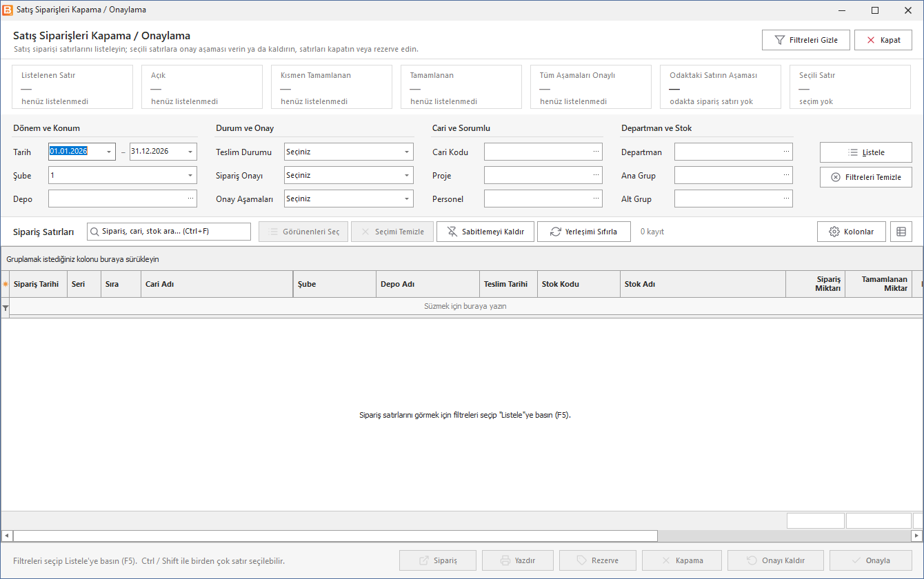Focus the Sipariş, cari, stok search box
The height and width of the screenshot is (579, 924).
pyautogui.click(x=169, y=232)
